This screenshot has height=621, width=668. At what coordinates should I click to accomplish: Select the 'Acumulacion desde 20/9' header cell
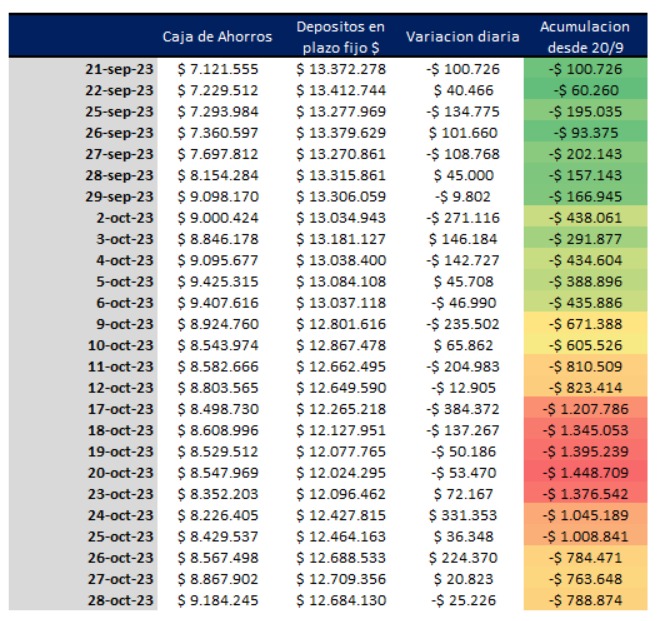tap(585, 37)
